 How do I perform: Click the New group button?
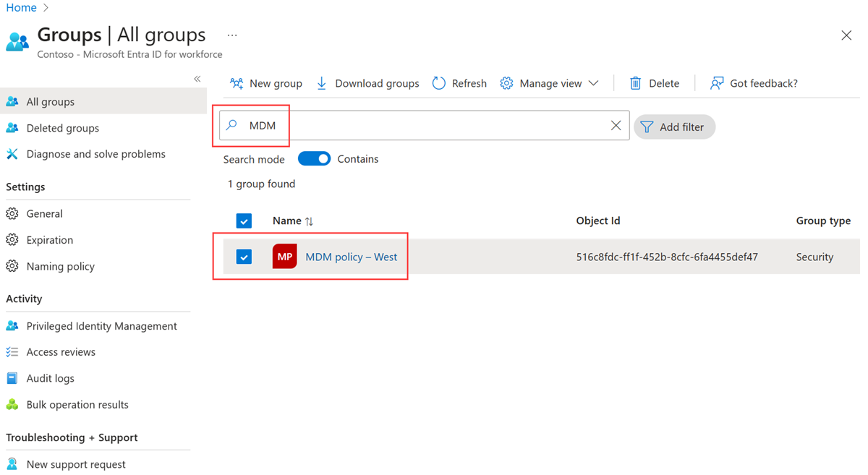[x=266, y=83]
